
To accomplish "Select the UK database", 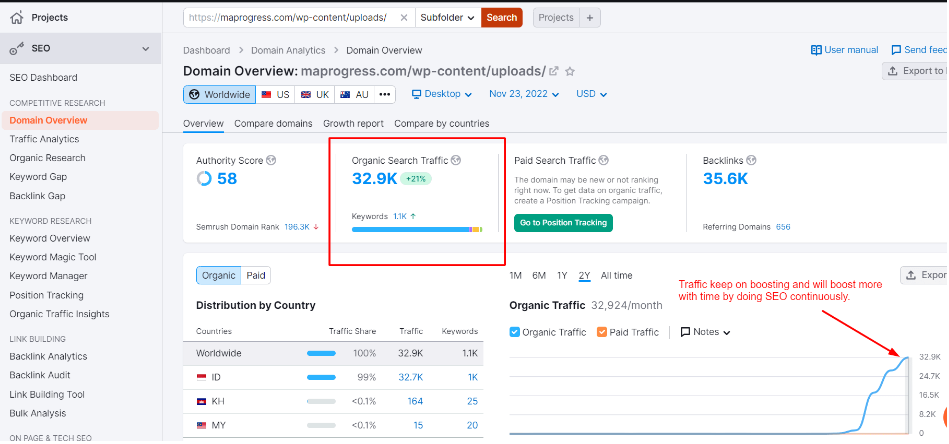I will [315, 94].
